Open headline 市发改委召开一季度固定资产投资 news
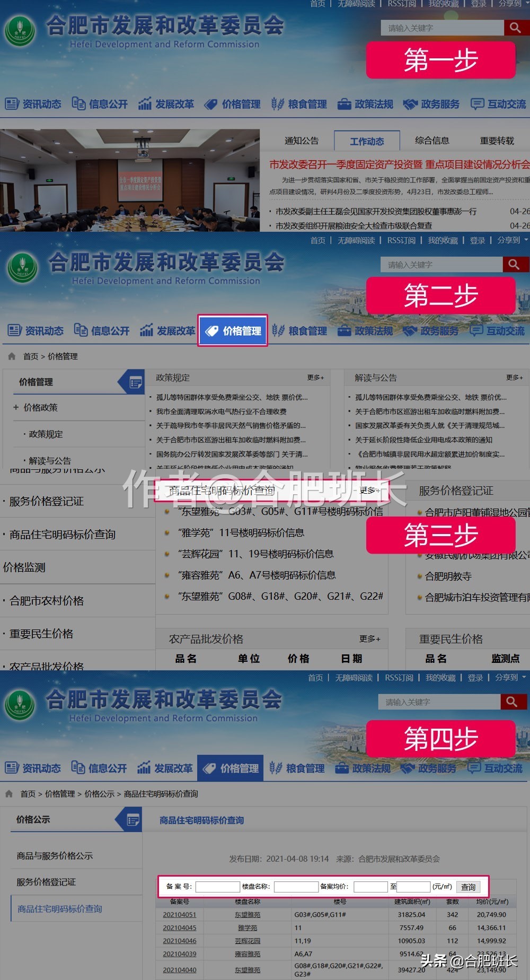530x980 pixels. [399, 164]
